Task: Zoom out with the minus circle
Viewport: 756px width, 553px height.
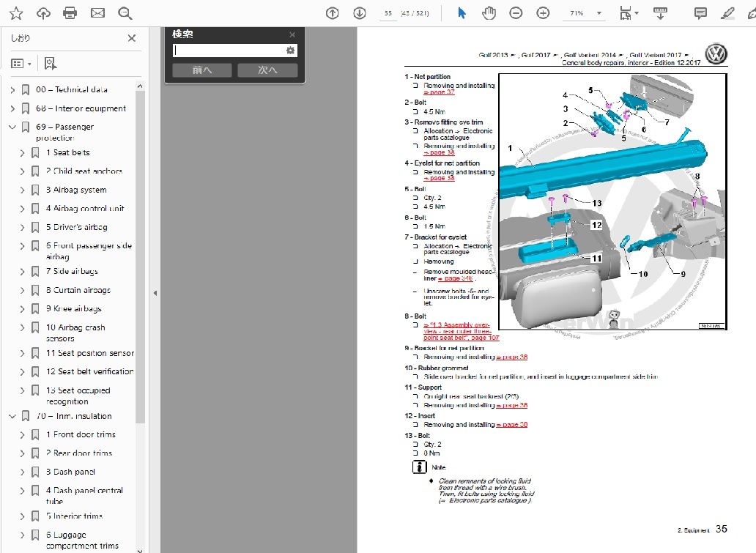Action: [516, 13]
